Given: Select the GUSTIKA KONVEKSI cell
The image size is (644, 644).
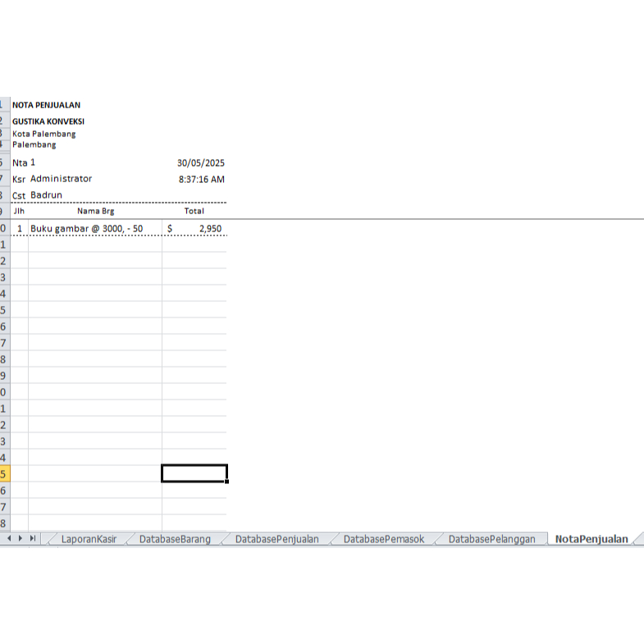Looking at the screenshot, I should [x=48, y=121].
